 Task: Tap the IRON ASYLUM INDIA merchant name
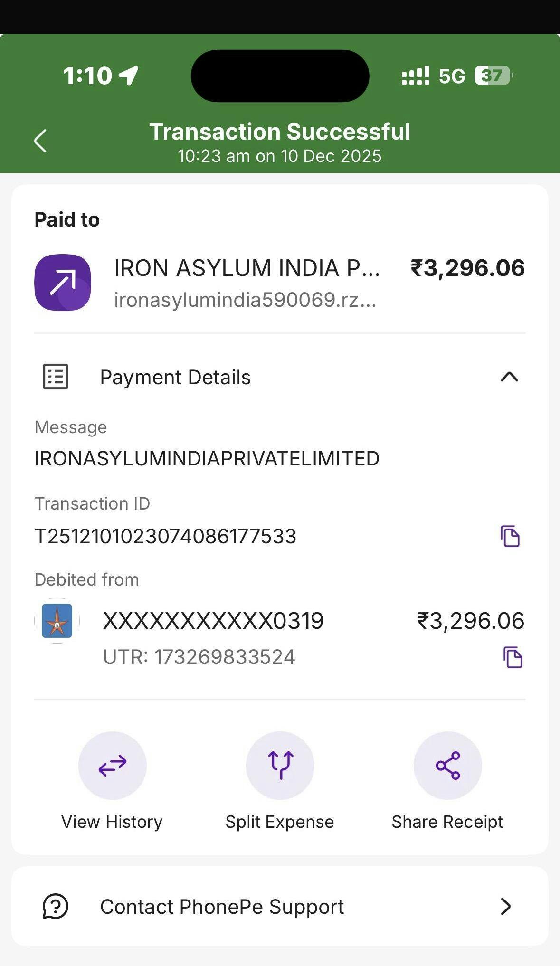247,268
